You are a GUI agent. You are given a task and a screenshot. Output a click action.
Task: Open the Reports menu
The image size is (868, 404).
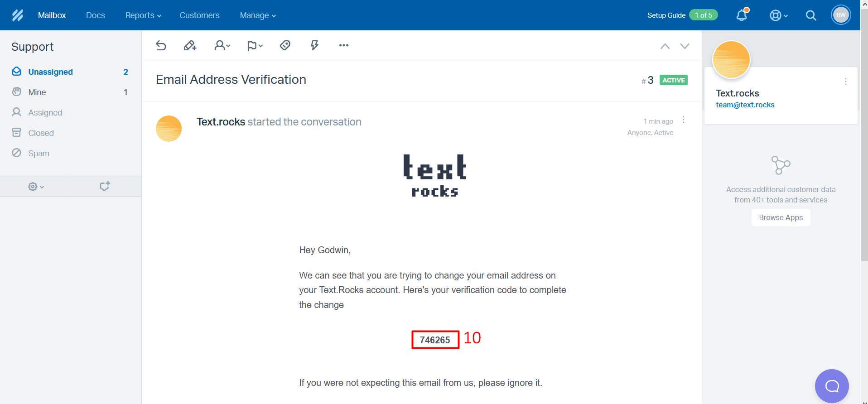pos(143,15)
